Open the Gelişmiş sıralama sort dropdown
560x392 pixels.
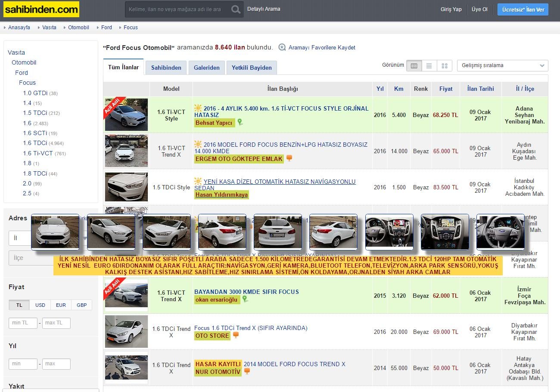coord(502,65)
